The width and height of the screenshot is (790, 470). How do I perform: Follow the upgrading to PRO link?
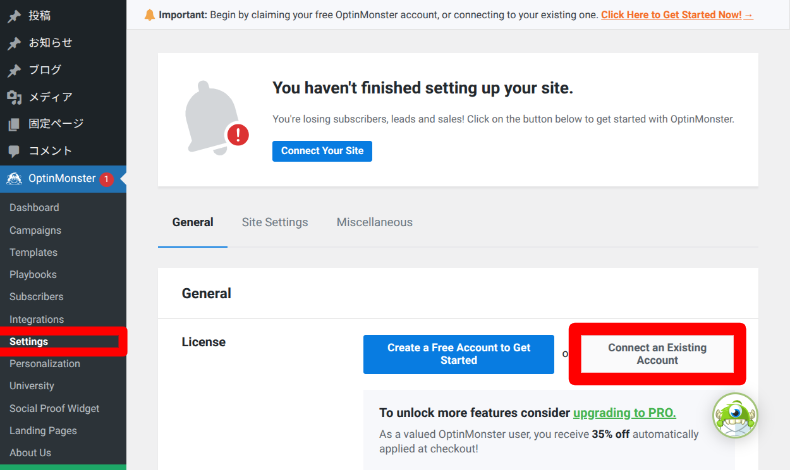click(624, 412)
